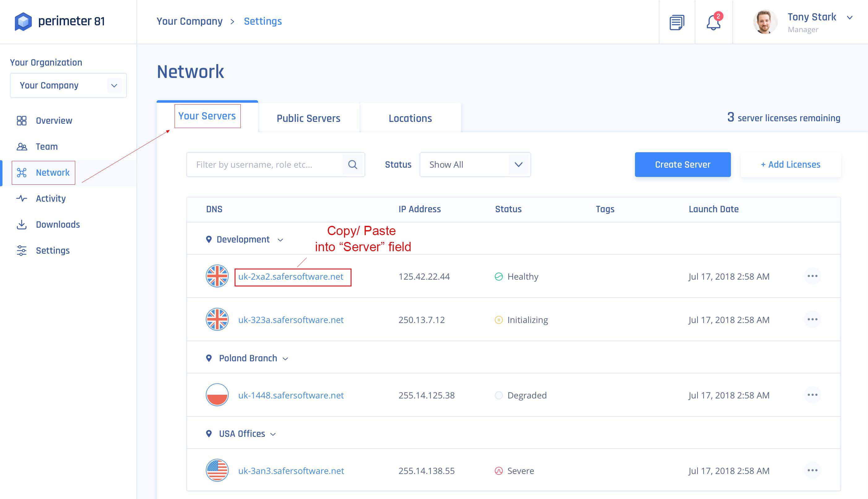
Task: Open more options for uk-2xa2 server
Action: pos(812,276)
